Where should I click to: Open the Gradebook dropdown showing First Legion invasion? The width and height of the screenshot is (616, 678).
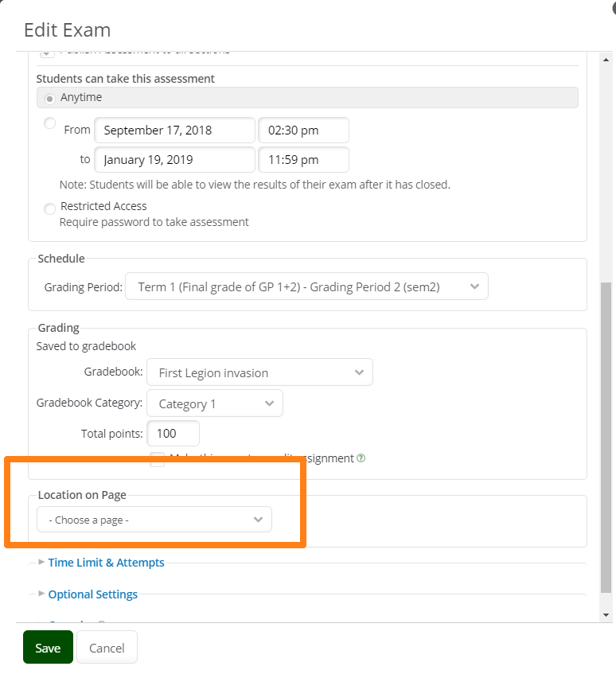[259, 372]
